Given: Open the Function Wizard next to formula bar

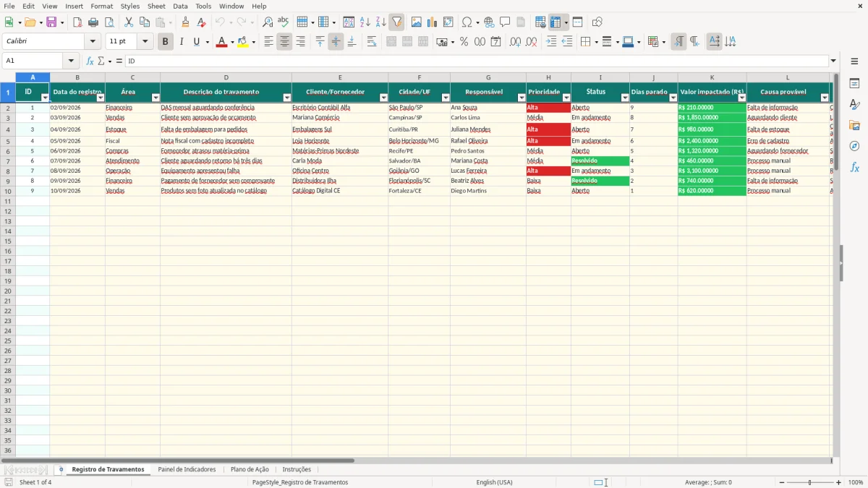Looking at the screenshot, I should (90, 61).
